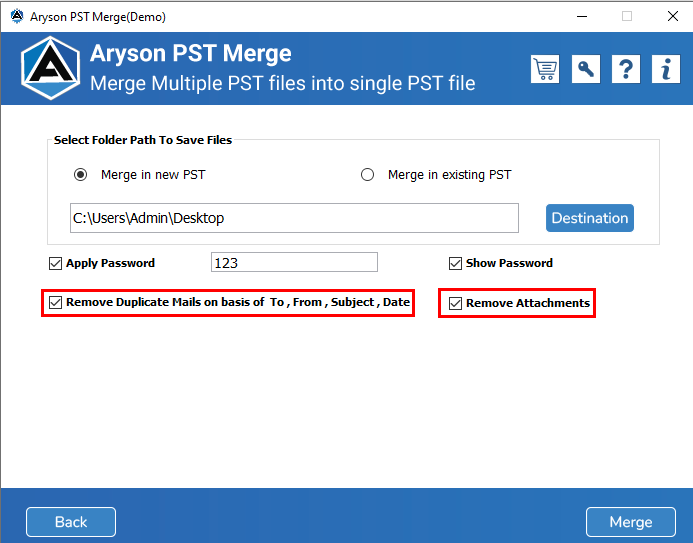Start the Merge process
This screenshot has width=693, height=543.
631,522
